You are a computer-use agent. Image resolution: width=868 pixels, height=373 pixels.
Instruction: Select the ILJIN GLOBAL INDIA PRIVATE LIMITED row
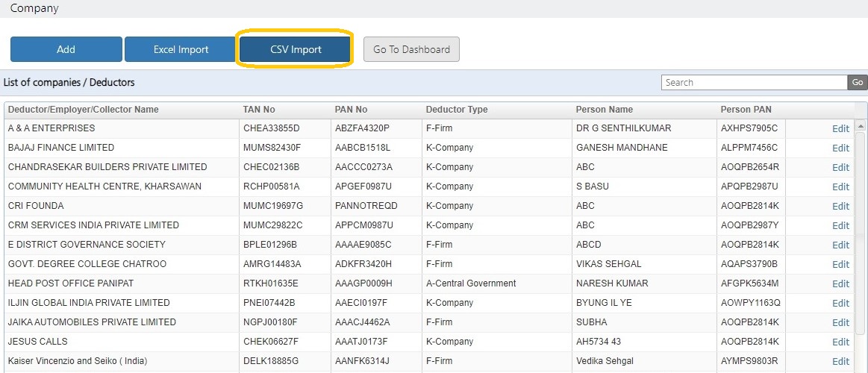(429, 303)
